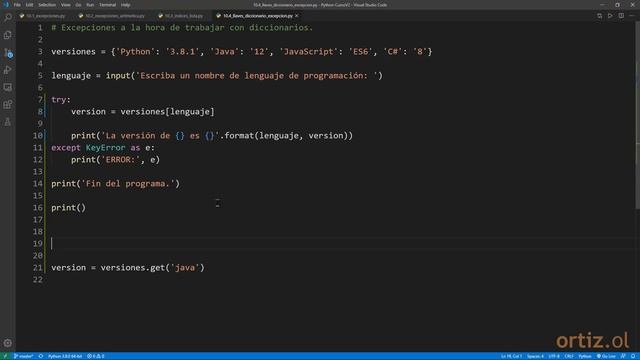Synchronize changes via status bar sync icon

(x=41, y=356)
